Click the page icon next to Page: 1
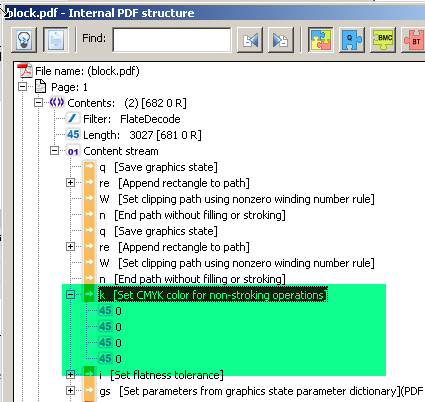Screen dimensions: 425x402 click(x=41, y=87)
